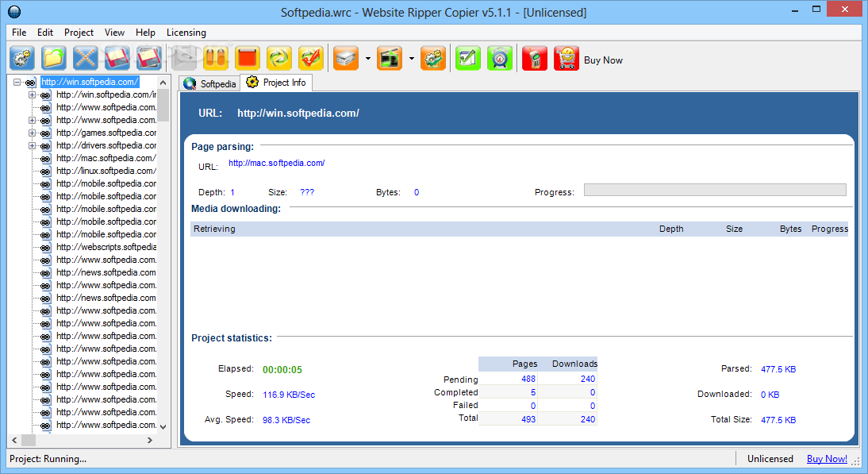Open the Project menu
This screenshot has height=474, width=868.
79,33
